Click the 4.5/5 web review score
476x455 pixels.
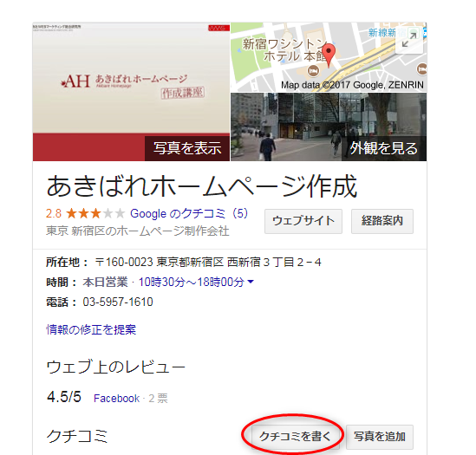tap(64, 397)
